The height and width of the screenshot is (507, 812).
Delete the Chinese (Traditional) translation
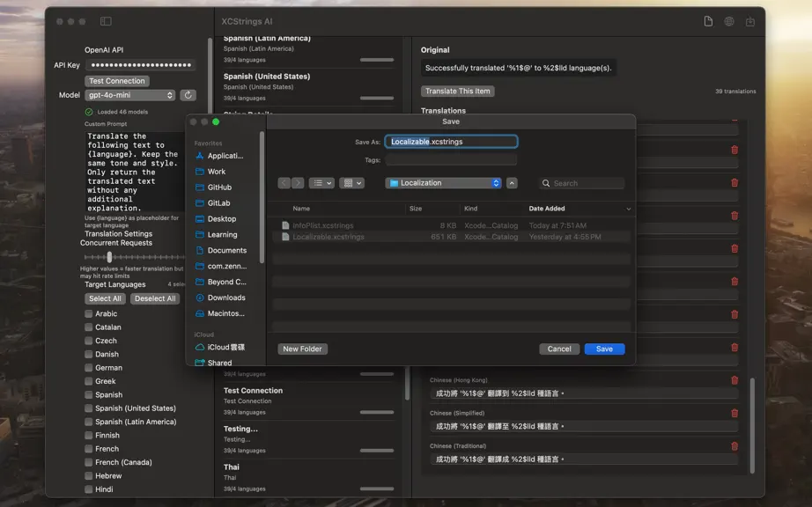tap(734, 446)
